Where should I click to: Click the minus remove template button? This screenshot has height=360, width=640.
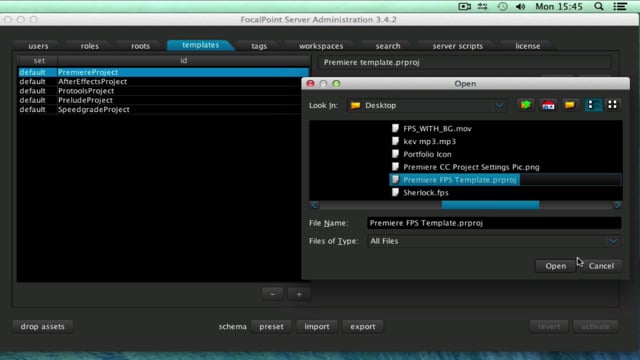point(272,294)
